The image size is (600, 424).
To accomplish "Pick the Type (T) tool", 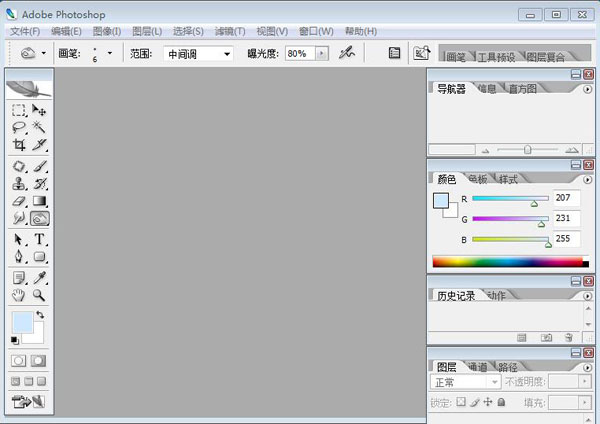I will 40,239.
